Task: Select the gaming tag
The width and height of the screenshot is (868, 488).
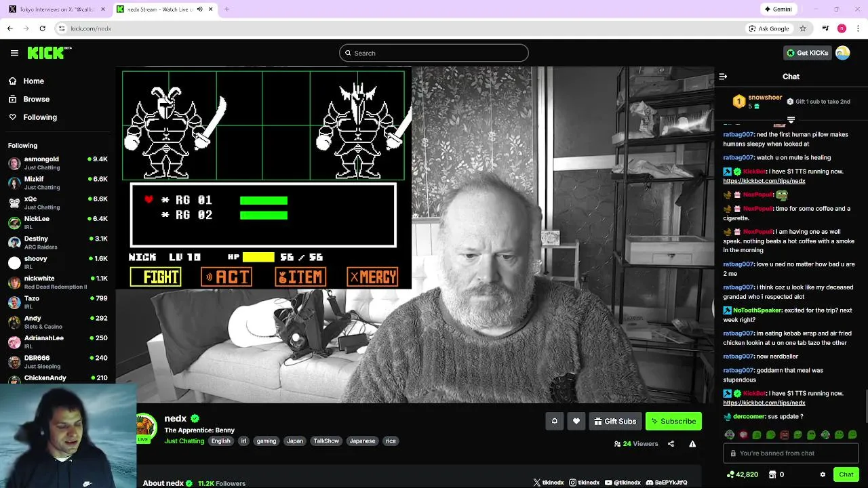Action: (267, 441)
